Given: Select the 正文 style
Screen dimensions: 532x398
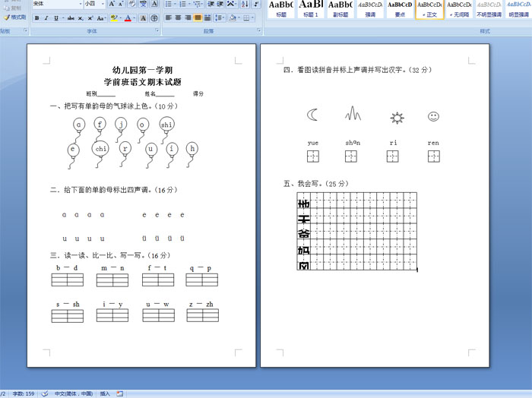Looking at the screenshot, I should [x=429, y=9].
